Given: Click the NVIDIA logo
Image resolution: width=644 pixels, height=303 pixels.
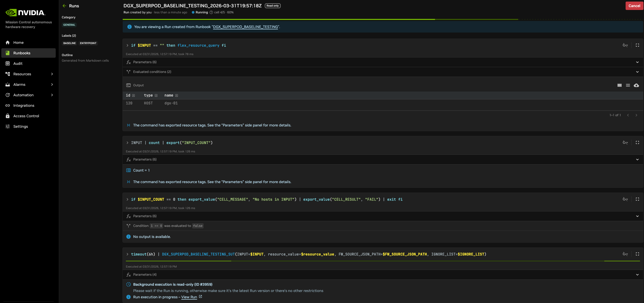Looking at the screenshot, I should pos(25,13).
